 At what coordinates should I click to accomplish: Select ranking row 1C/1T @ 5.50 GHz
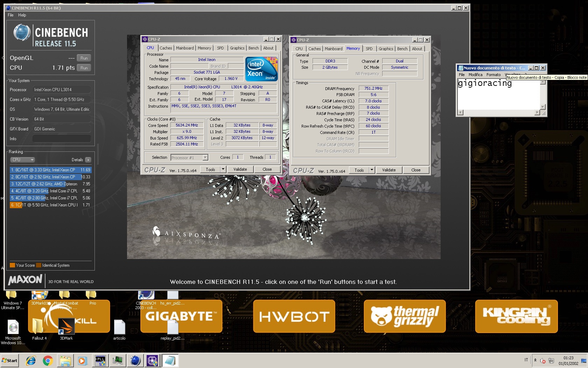[51, 205]
